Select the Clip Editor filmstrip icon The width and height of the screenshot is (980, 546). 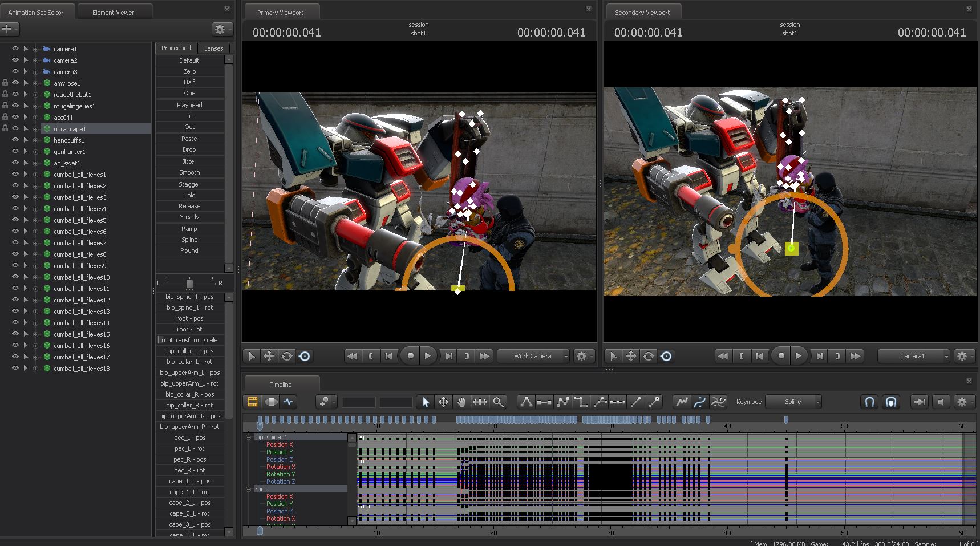(x=252, y=402)
